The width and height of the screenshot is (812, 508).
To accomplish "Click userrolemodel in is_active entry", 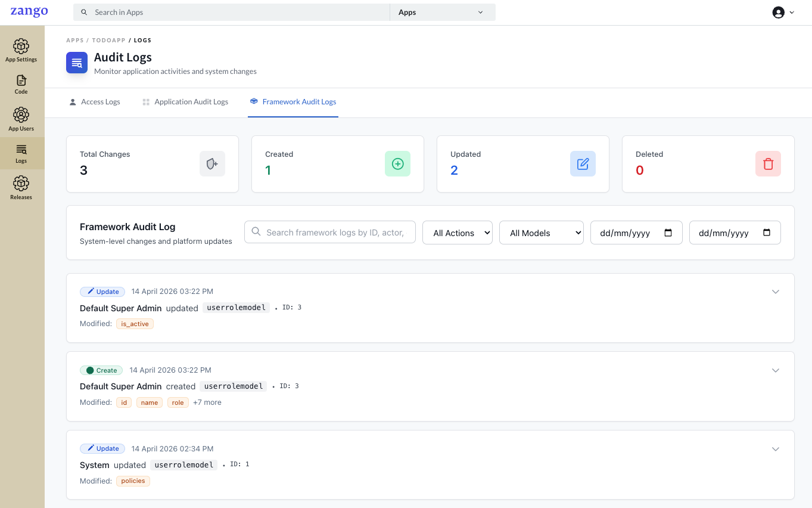I will click(x=236, y=308).
